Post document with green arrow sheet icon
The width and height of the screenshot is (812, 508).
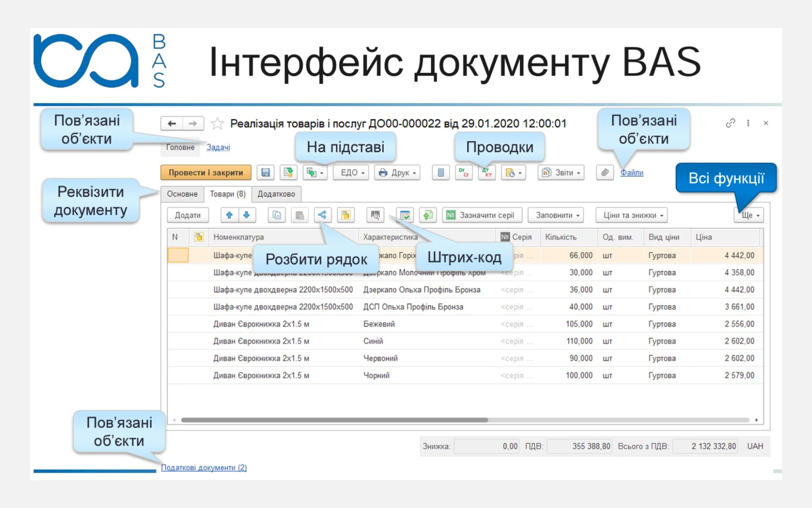click(288, 172)
